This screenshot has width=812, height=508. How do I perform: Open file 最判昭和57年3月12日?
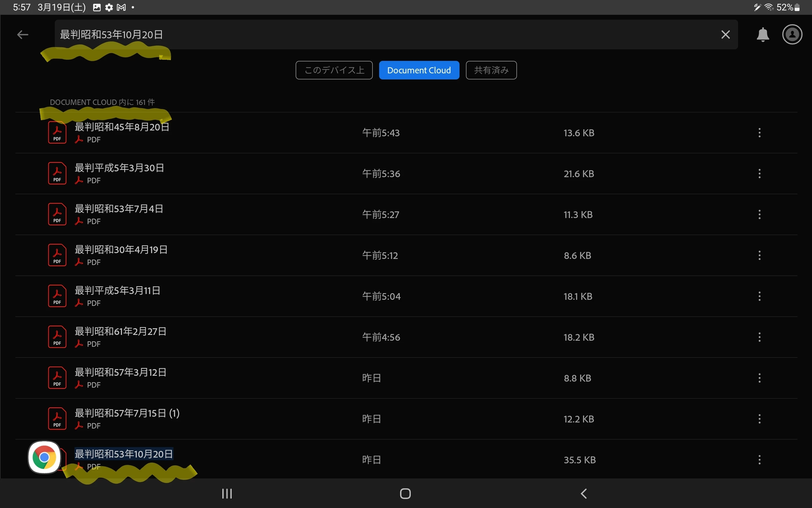pyautogui.click(x=120, y=372)
